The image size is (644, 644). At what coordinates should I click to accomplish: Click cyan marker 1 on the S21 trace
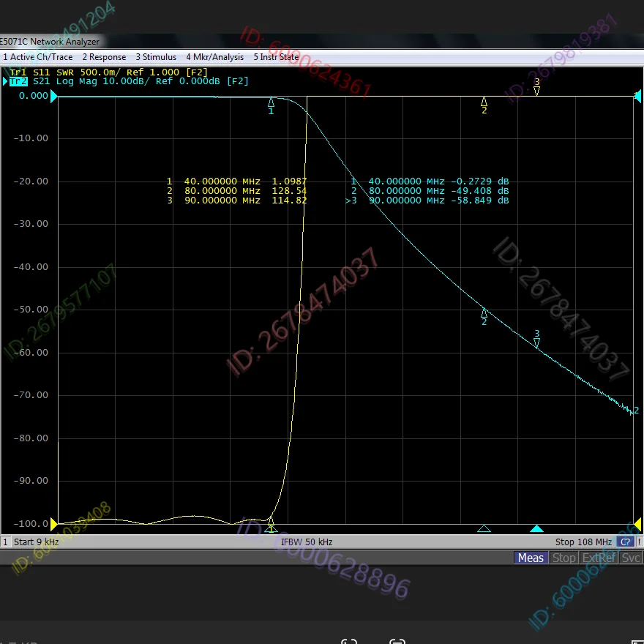(272, 102)
